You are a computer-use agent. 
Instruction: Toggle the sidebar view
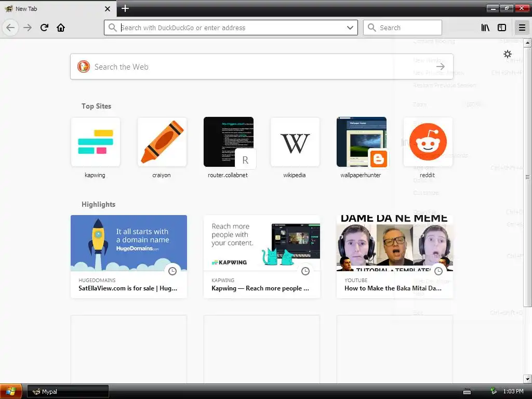coord(502,28)
